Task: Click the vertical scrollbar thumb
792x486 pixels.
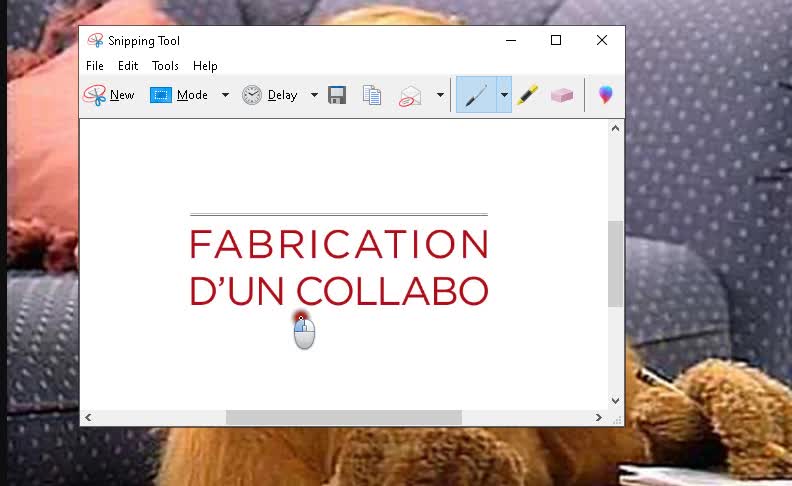Action: click(x=615, y=264)
